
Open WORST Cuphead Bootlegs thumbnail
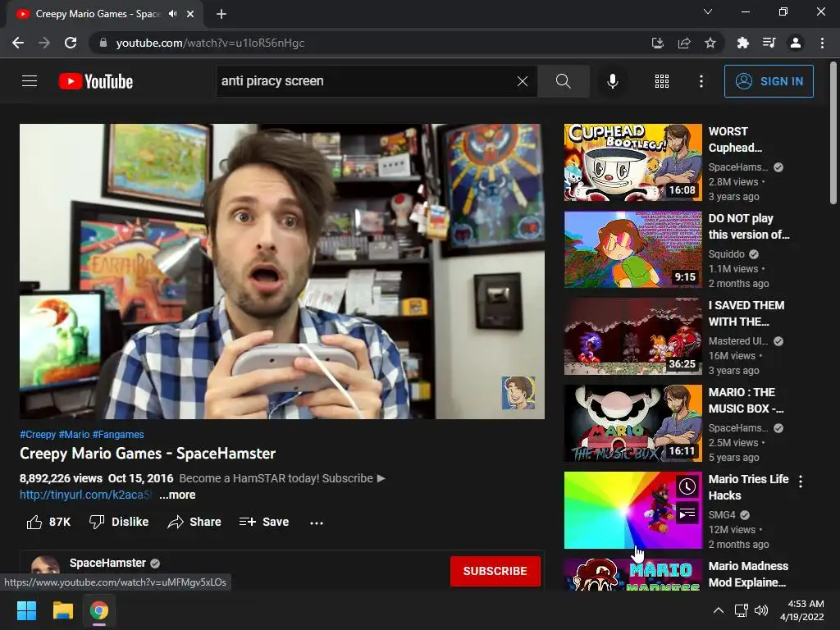click(632, 162)
